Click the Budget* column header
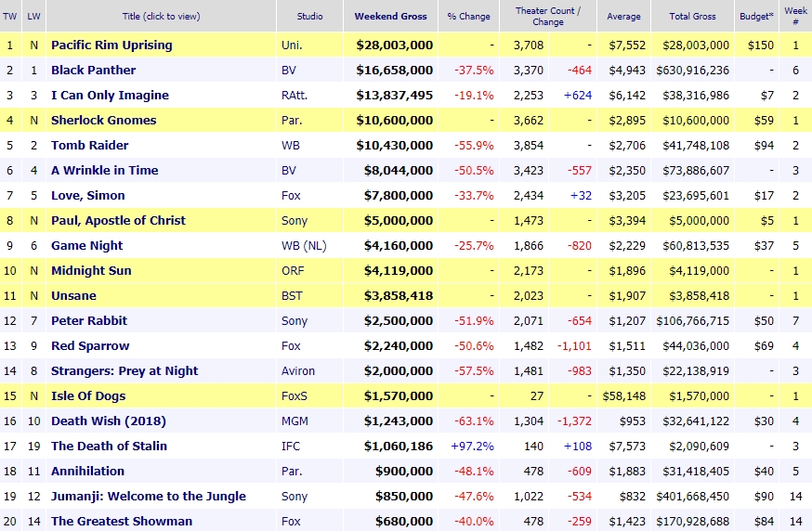Viewport: 812px width, 531px height. pyautogui.click(x=756, y=16)
